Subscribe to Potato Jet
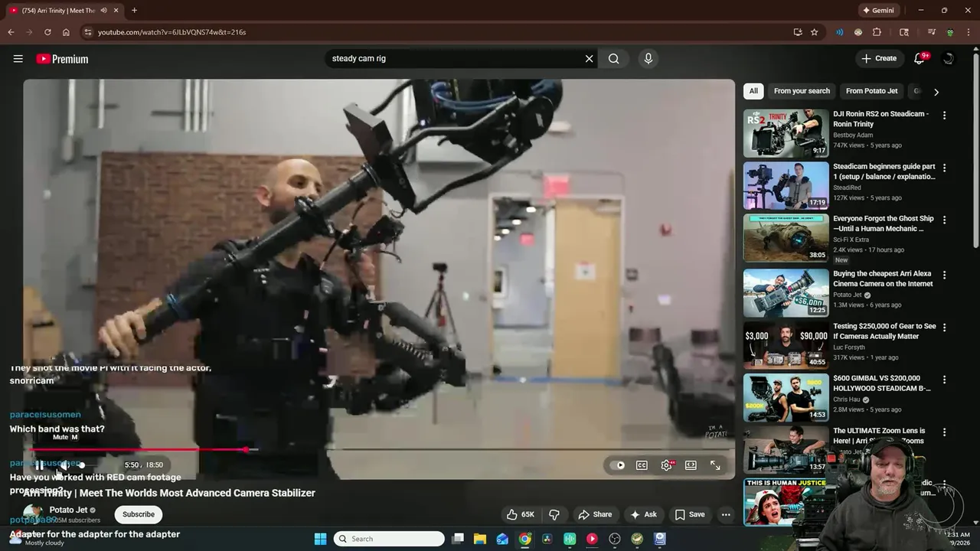This screenshot has height=551, width=980. 139,514
